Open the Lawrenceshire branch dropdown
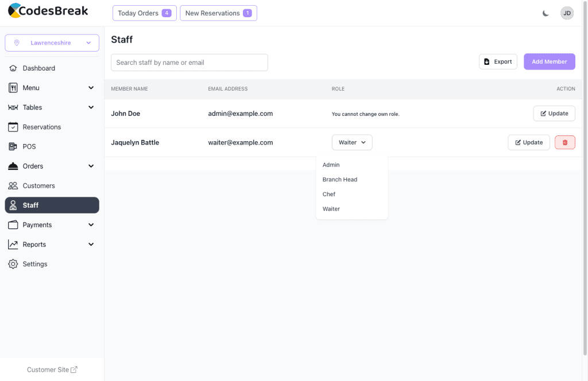The image size is (588, 381). [x=52, y=43]
